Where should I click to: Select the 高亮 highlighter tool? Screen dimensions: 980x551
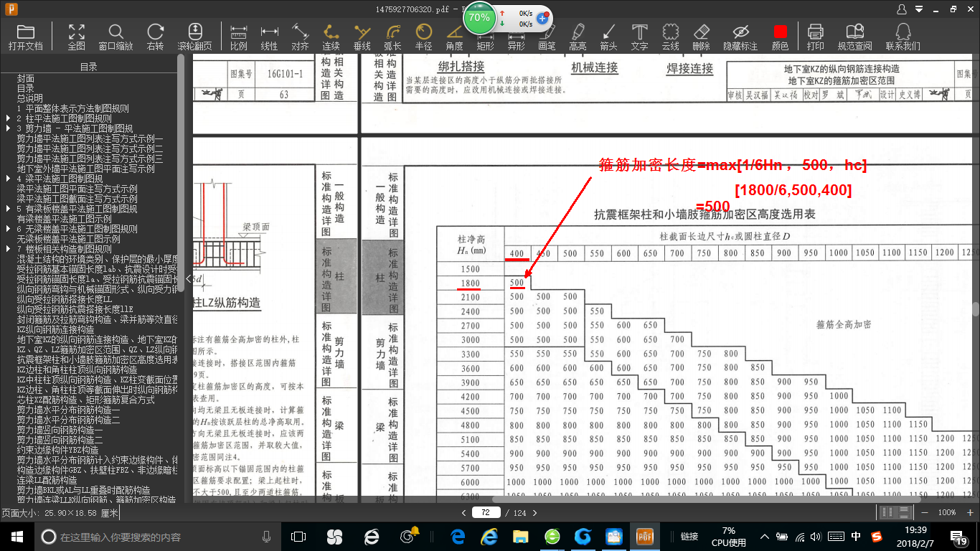[x=578, y=37]
